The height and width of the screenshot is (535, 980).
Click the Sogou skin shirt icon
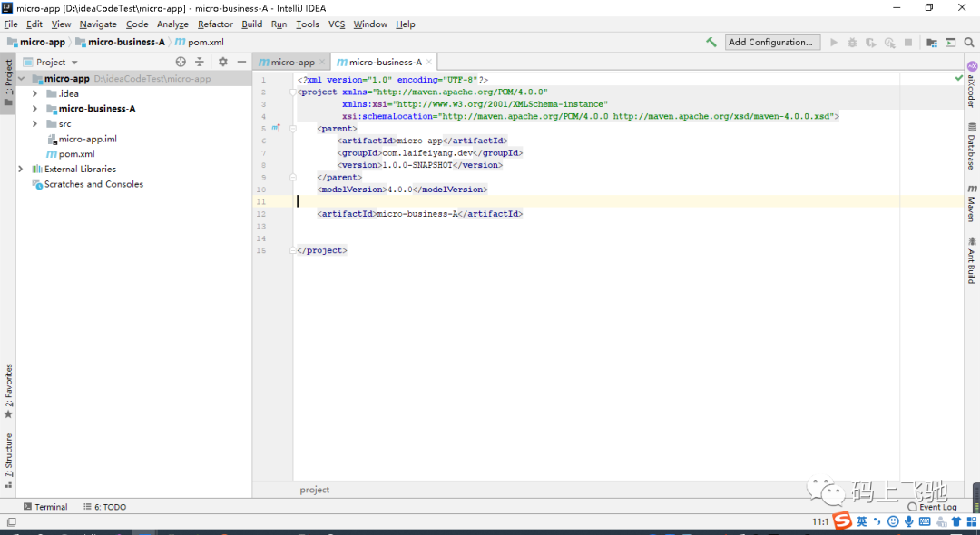click(x=956, y=521)
